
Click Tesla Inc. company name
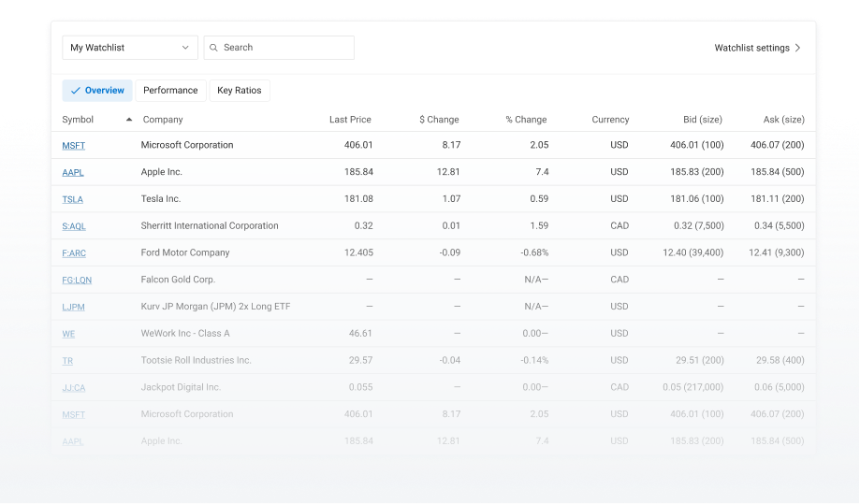[161, 199]
